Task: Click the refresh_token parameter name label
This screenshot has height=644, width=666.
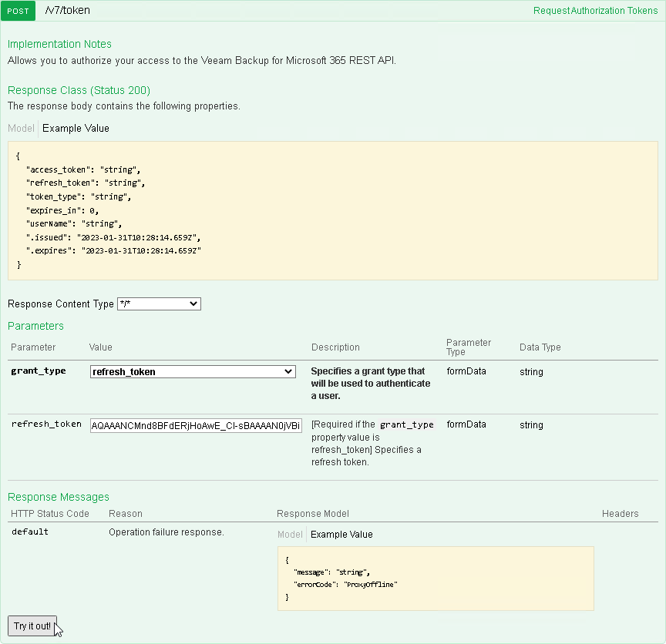Action: (x=46, y=424)
